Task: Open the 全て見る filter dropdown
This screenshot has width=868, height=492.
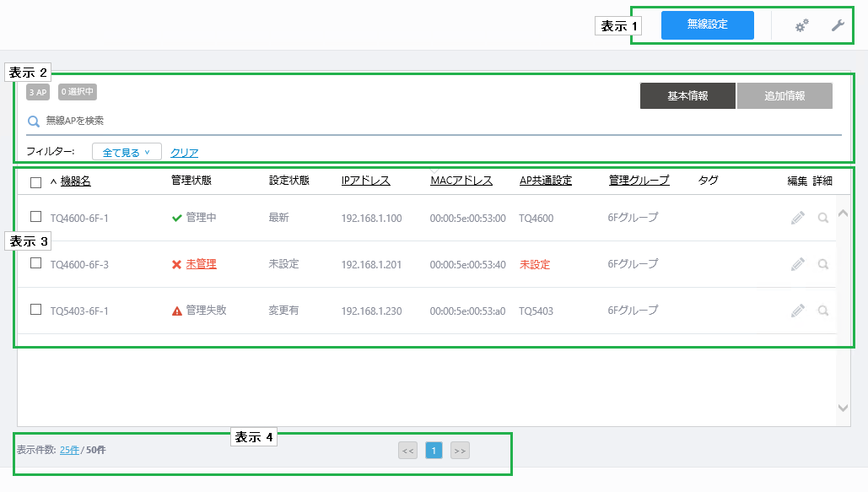Action: tap(127, 152)
